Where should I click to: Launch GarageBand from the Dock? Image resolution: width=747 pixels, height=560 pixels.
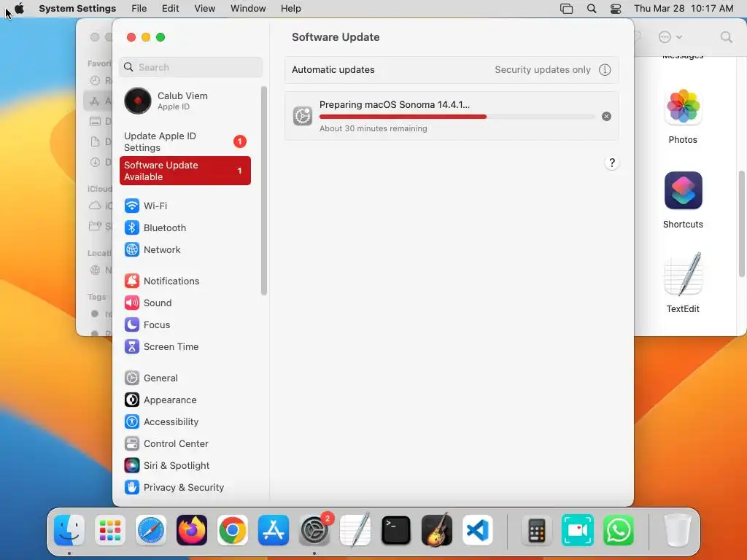click(437, 530)
